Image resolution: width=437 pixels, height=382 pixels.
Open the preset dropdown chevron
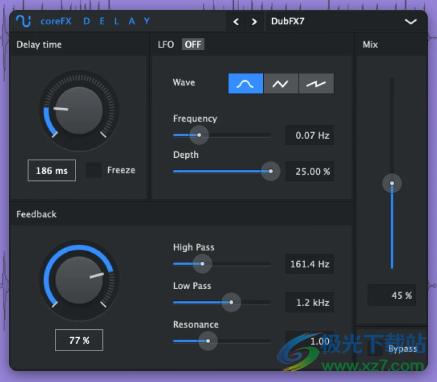pos(410,22)
